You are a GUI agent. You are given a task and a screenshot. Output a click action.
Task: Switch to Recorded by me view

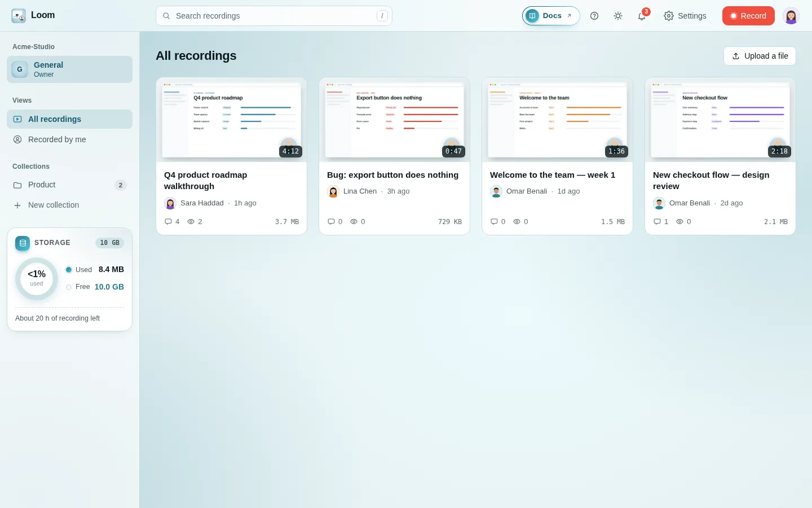click(x=70, y=139)
